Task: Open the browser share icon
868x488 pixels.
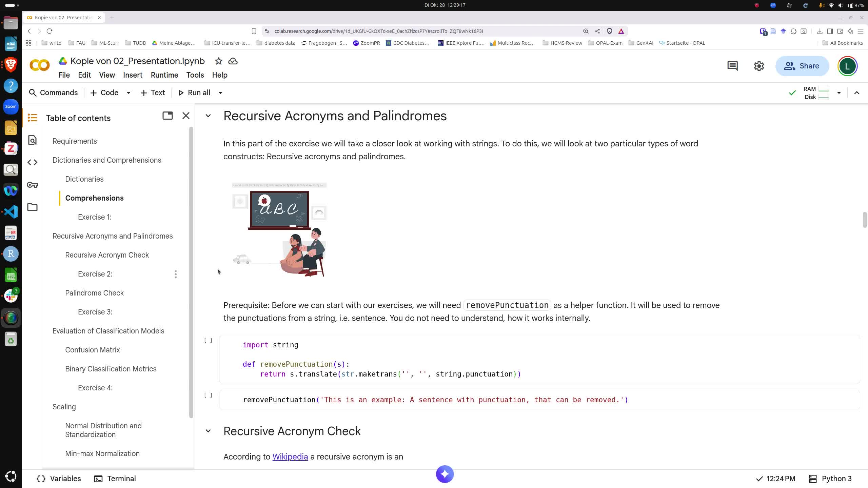Action: point(597,31)
